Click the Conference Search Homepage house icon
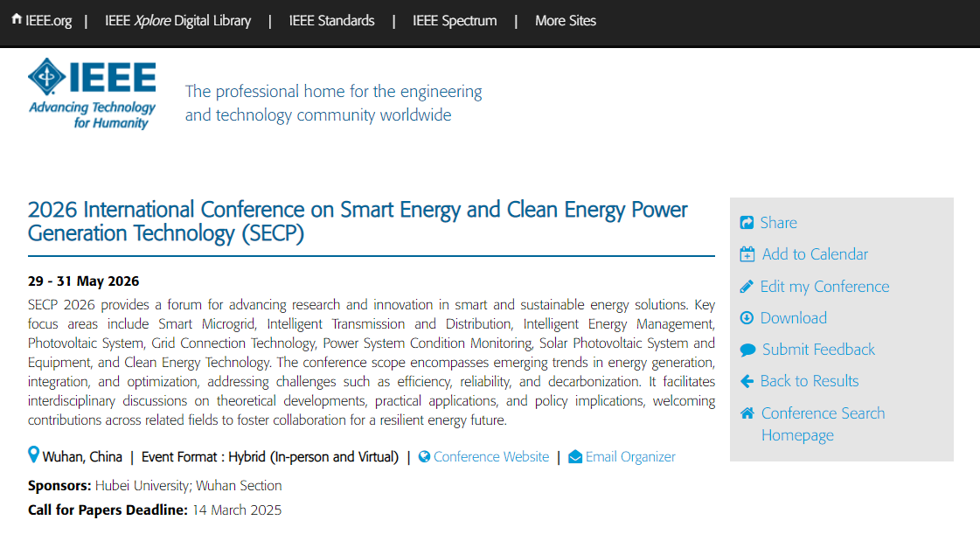Image resolution: width=980 pixels, height=534 pixels. (x=747, y=413)
